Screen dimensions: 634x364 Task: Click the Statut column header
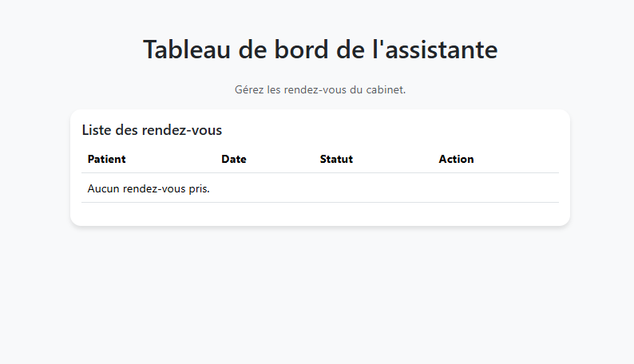[x=336, y=159]
